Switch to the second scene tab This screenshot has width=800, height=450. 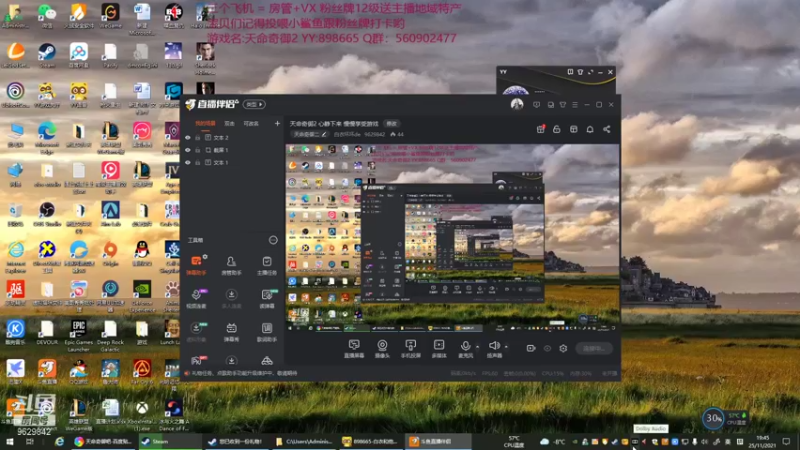pos(230,123)
